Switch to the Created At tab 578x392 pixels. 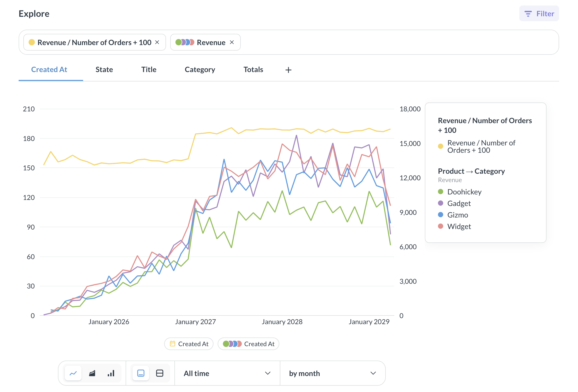tap(49, 69)
